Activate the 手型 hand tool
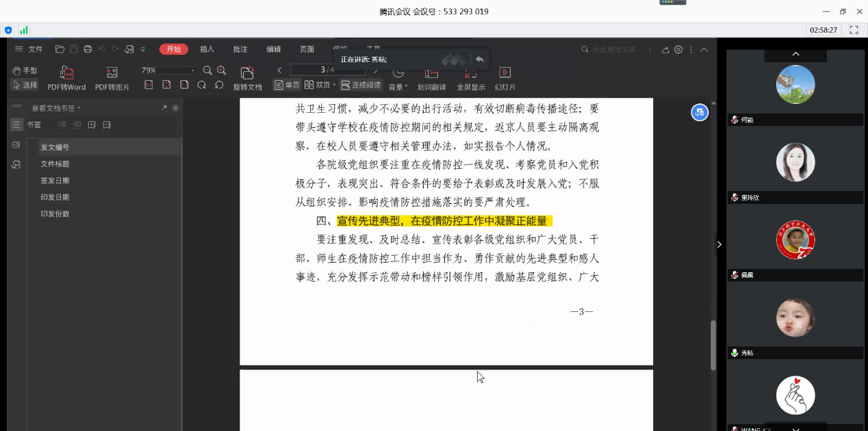This screenshot has height=431, width=868. pos(25,70)
